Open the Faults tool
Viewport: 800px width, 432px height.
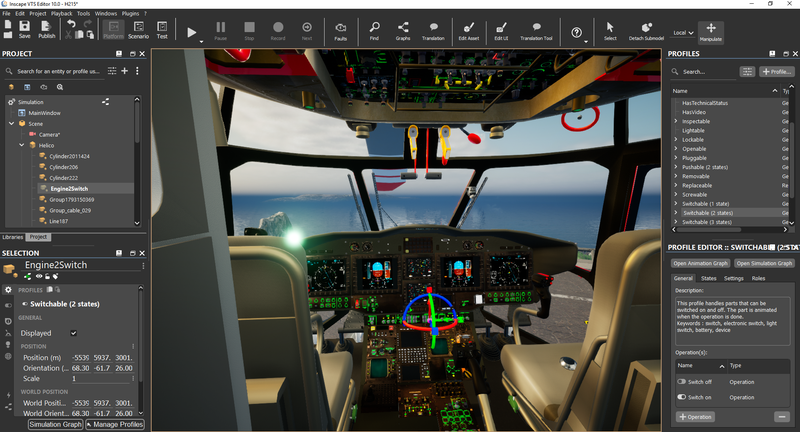click(x=341, y=30)
